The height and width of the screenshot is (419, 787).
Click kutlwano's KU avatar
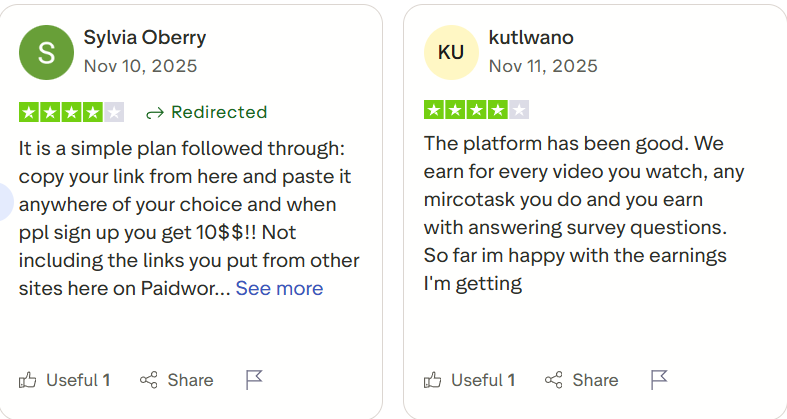451,52
